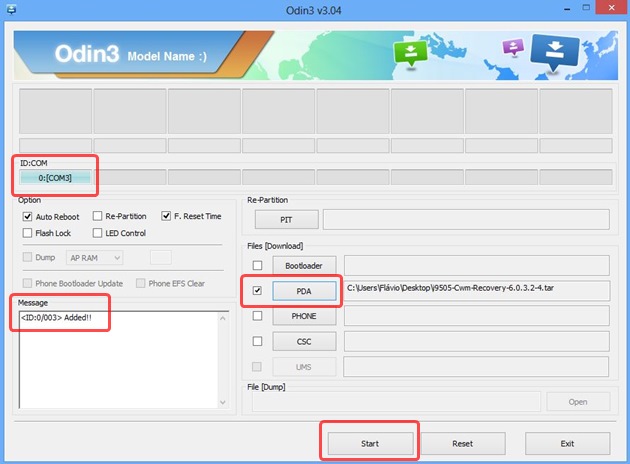
Task: Click the Odin3 app icon in title bar
Action: (11, 9)
